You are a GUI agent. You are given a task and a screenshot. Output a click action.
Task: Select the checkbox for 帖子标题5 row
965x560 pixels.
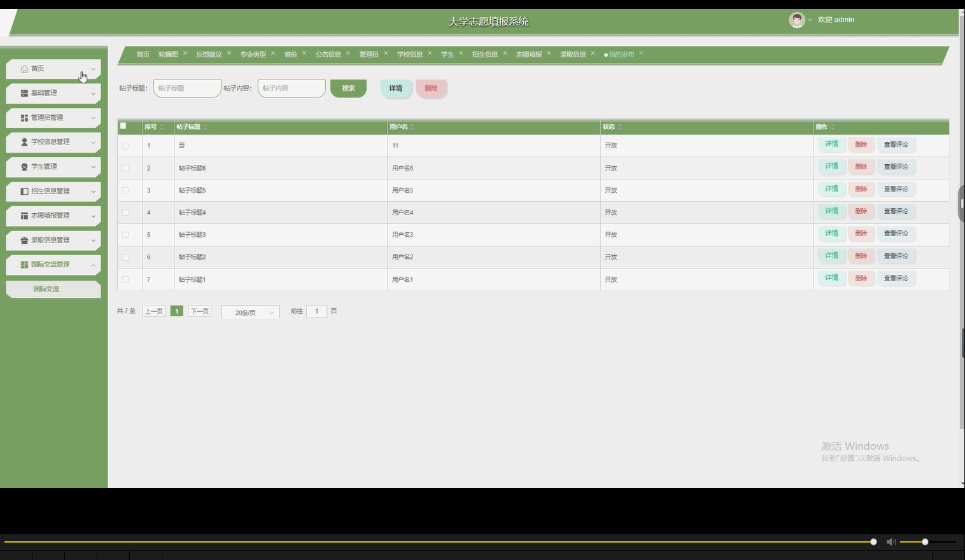125,190
